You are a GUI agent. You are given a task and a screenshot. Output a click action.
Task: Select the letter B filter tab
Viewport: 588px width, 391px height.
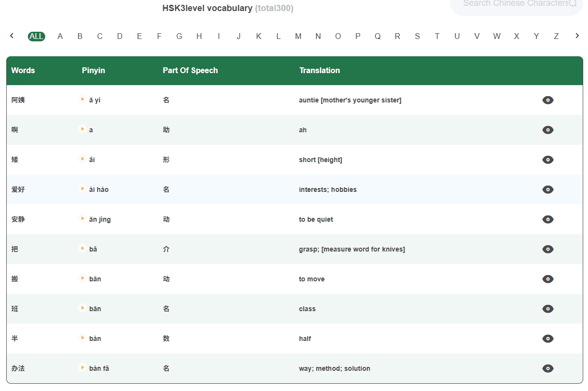80,36
